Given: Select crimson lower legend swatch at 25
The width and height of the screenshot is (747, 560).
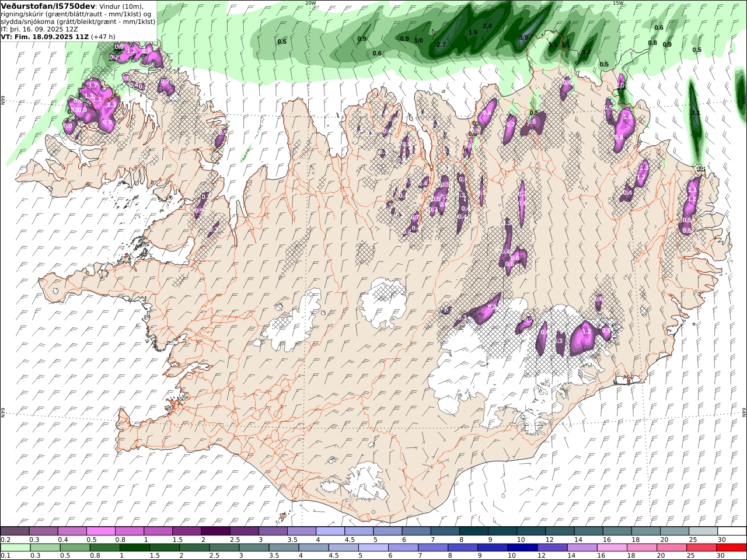Looking at the screenshot, I should point(701,548).
